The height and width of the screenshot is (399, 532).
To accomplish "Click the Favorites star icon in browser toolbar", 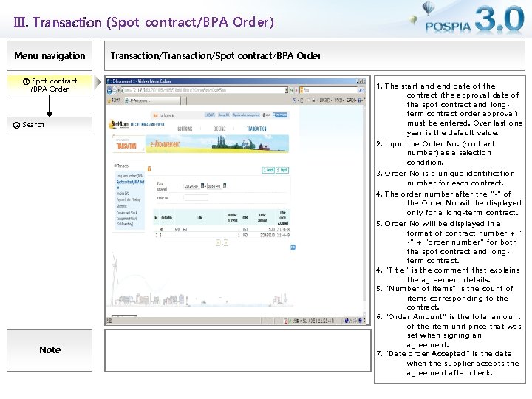I will (109, 100).
